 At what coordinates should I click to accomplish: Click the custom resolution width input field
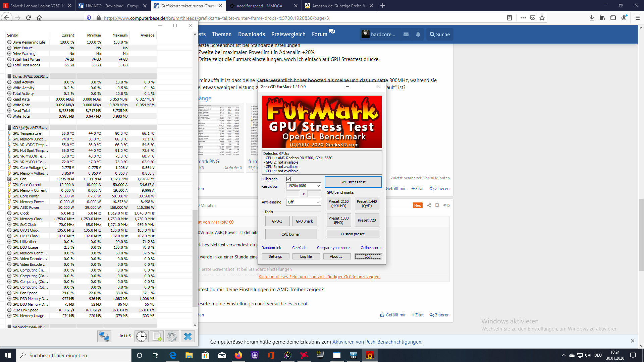pyautogui.click(x=293, y=194)
